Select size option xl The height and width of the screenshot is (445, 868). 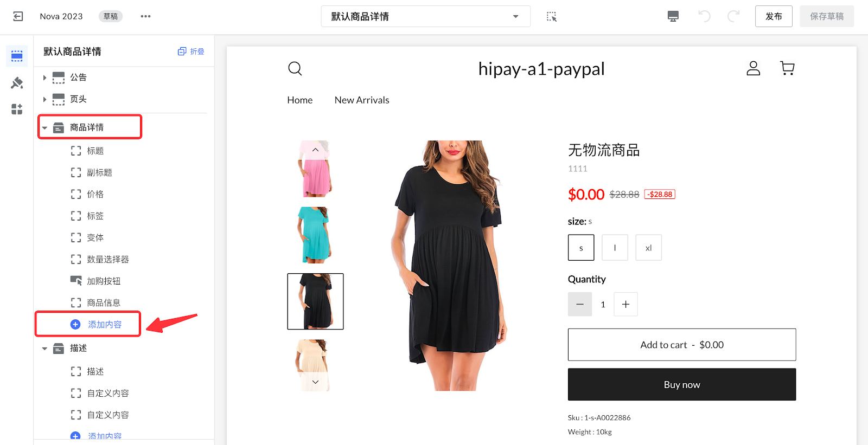tap(648, 248)
